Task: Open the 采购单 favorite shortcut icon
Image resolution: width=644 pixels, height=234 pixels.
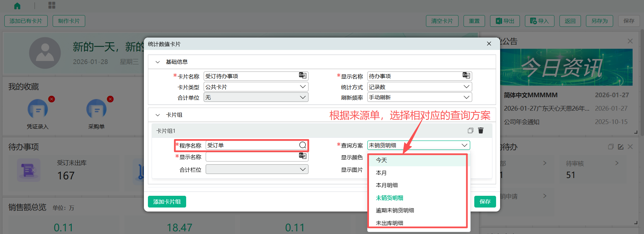Action: pos(96,109)
